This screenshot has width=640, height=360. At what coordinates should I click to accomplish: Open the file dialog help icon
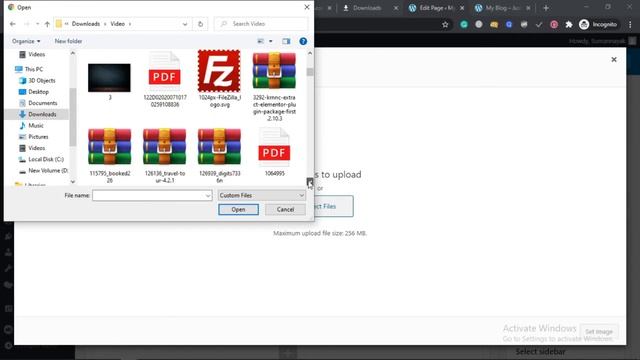point(303,41)
